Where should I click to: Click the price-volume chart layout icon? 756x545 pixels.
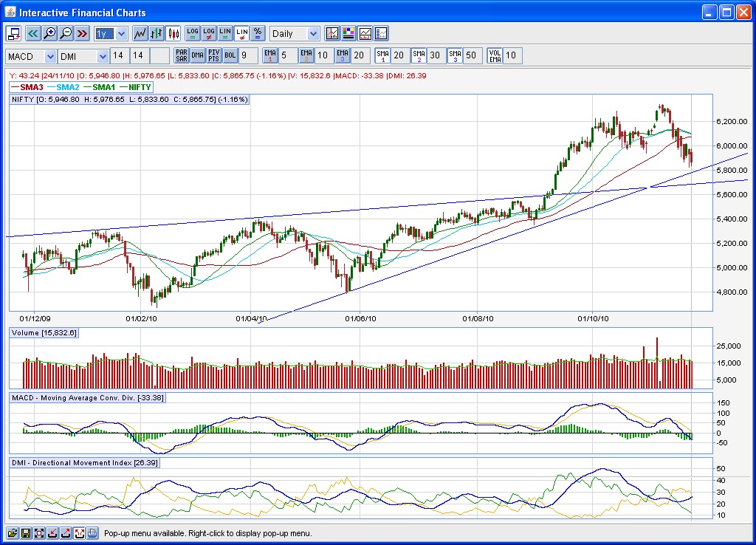[x=365, y=33]
